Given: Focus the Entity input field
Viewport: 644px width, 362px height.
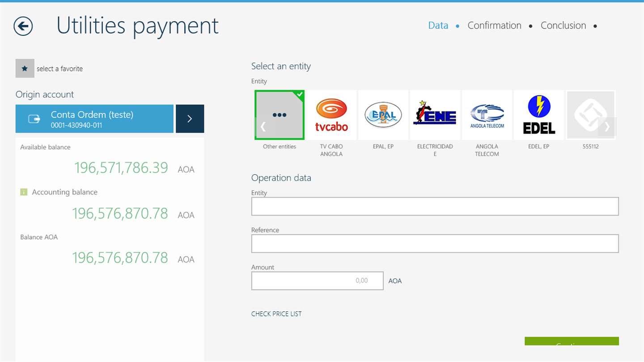Looking at the screenshot, I should tap(435, 206).
